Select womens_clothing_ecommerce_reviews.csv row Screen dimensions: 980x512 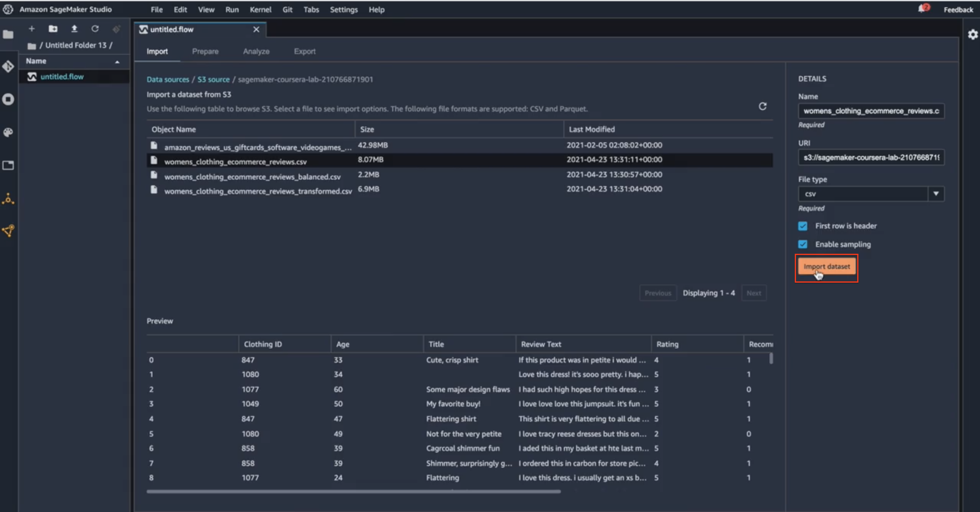click(460, 160)
